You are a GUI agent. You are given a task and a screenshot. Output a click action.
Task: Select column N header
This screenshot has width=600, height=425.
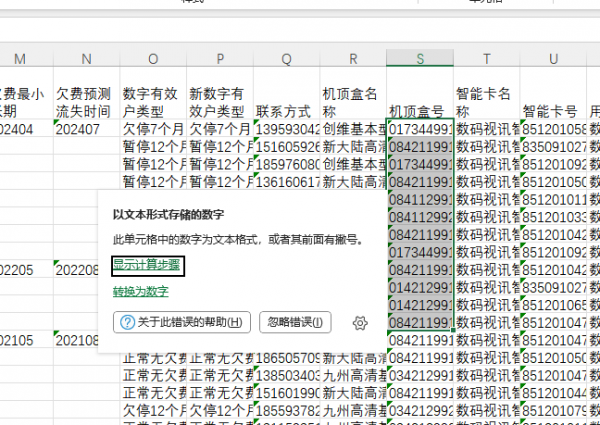86,58
